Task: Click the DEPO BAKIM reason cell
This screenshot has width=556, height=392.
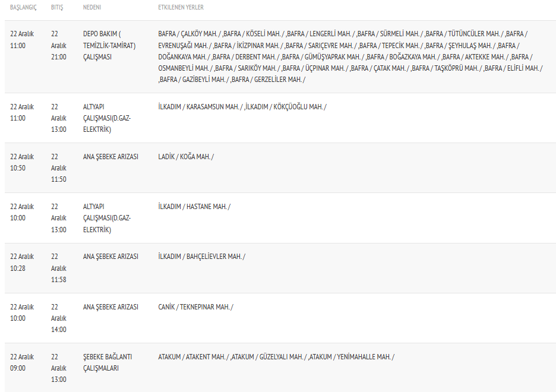Action: point(109,45)
